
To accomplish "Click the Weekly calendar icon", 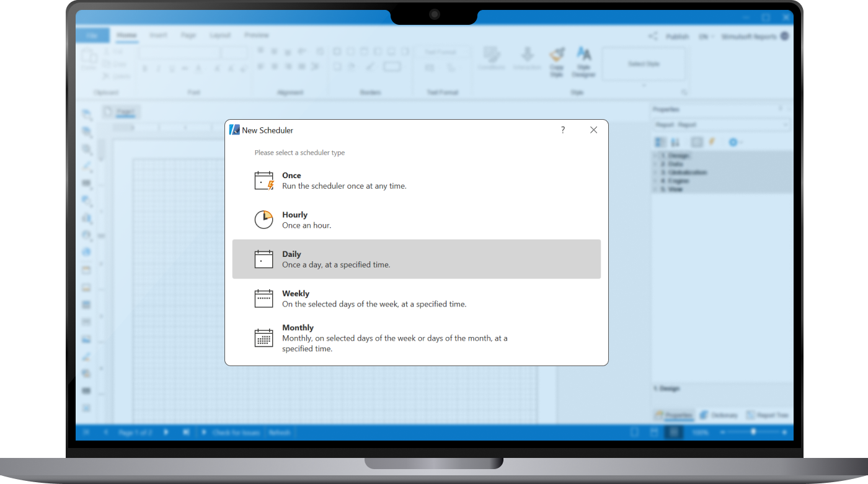I will (x=263, y=298).
